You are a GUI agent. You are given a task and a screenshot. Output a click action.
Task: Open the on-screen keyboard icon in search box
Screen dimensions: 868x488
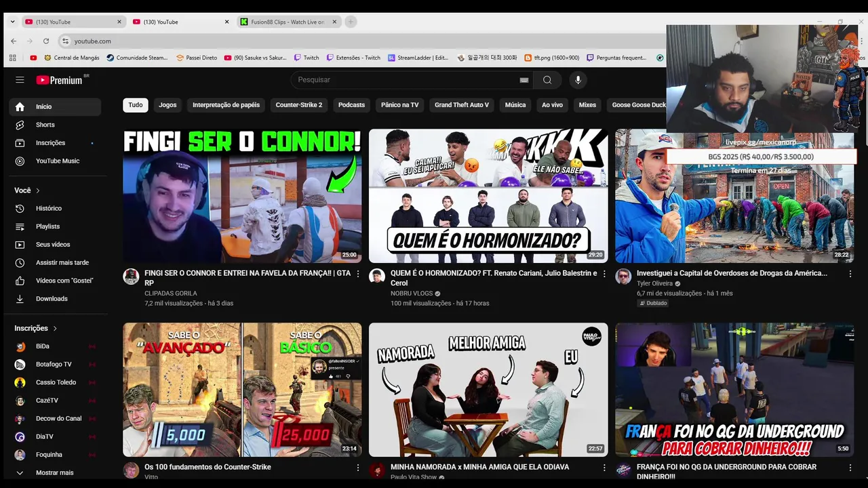click(524, 80)
